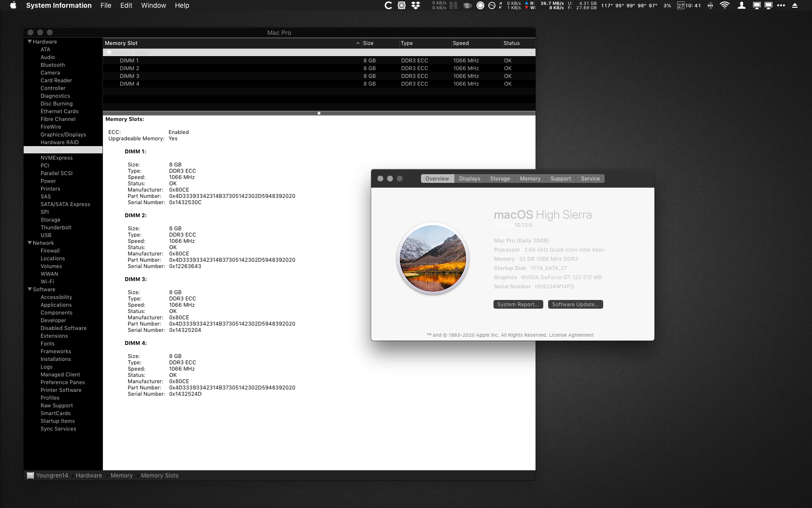
Task: Select the DIMM 3 row in table
Action: point(319,76)
